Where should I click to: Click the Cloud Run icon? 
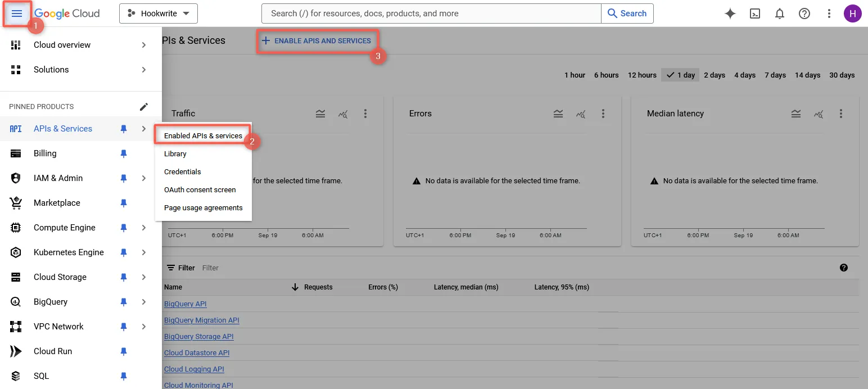tap(16, 351)
